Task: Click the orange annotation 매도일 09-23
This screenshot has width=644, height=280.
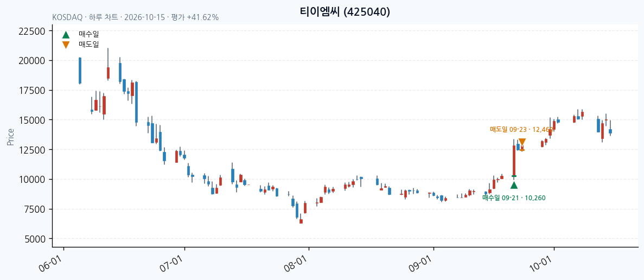Action: coord(521,129)
